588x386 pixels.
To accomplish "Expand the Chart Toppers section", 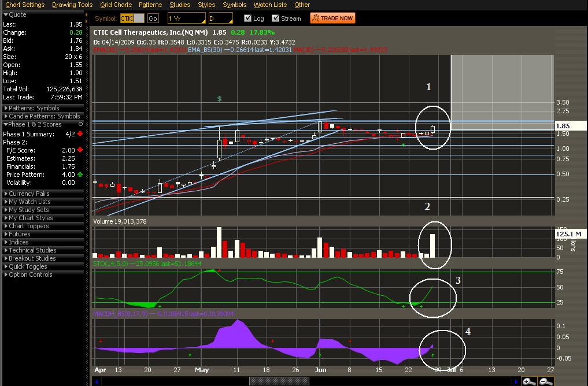I will tap(43, 226).
